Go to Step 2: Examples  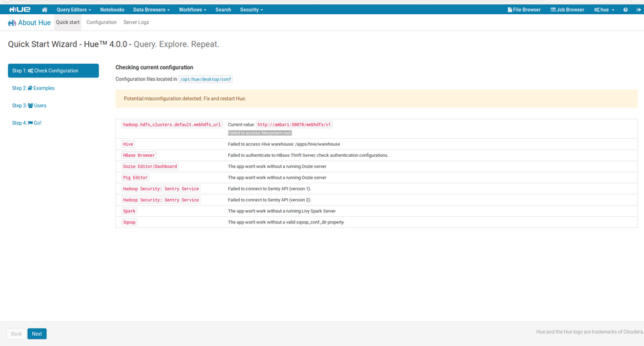click(34, 88)
